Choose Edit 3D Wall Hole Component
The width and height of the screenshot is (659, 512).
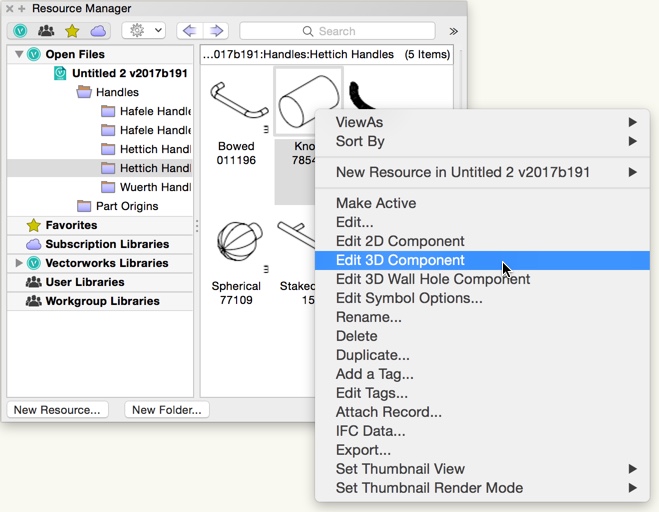[482, 279]
